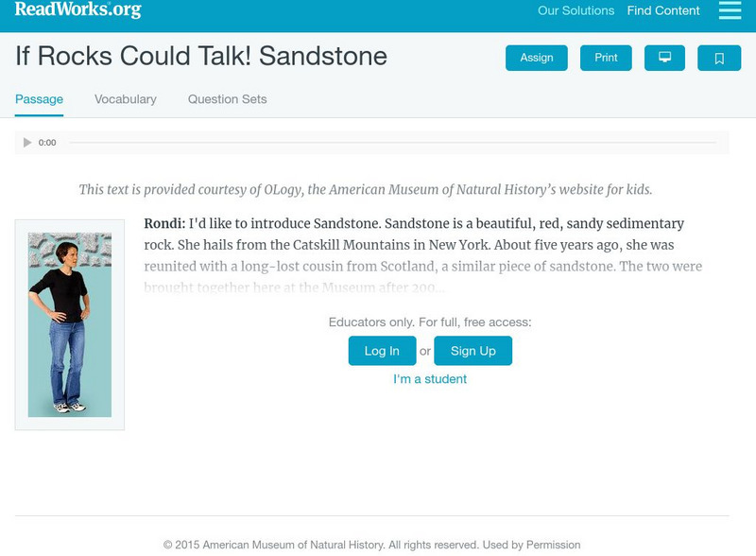756x556 pixels.
Task: Click the Rondi photo thumbnail
Action: coord(70,324)
